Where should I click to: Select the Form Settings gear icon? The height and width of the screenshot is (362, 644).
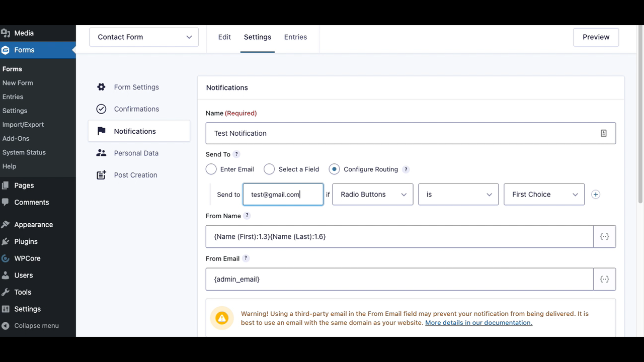101,86
